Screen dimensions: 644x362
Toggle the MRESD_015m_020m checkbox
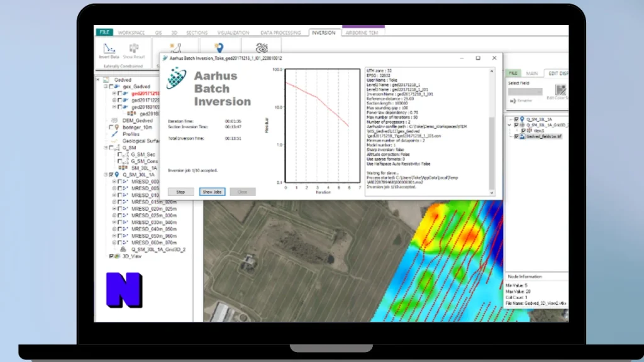coord(119,202)
